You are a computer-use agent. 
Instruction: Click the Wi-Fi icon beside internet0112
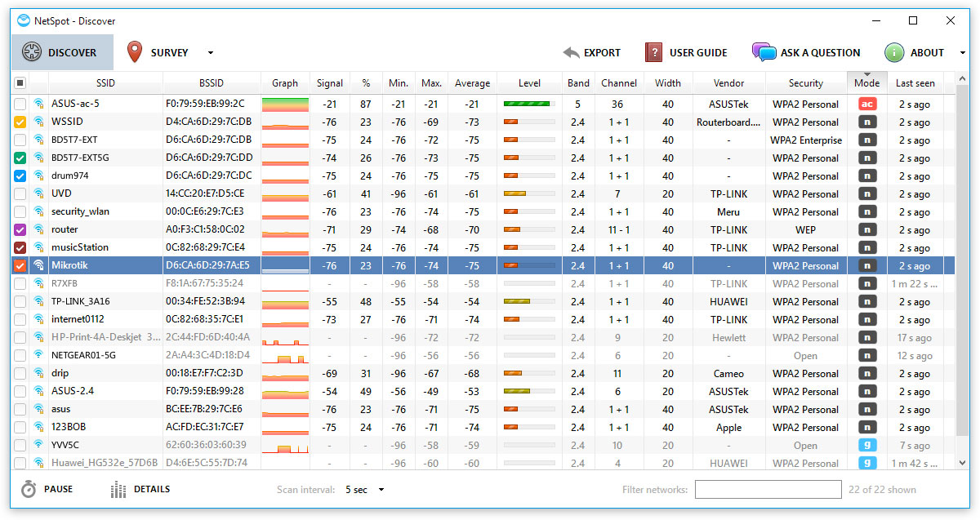pyautogui.click(x=38, y=319)
